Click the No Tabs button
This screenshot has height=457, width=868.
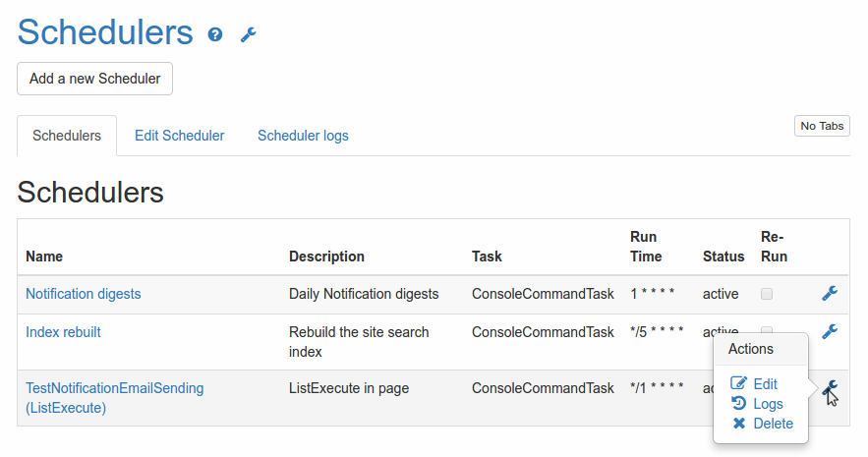(822, 126)
